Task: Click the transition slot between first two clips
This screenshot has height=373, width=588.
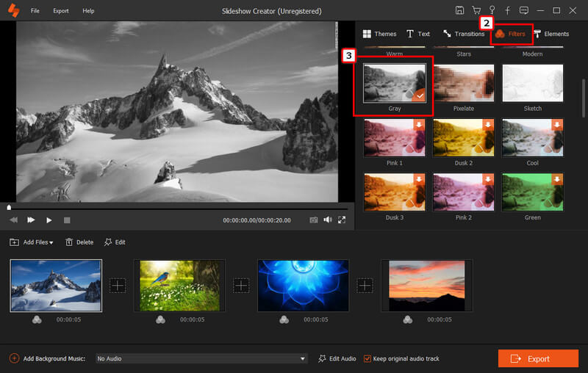Action: tap(118, 286)
